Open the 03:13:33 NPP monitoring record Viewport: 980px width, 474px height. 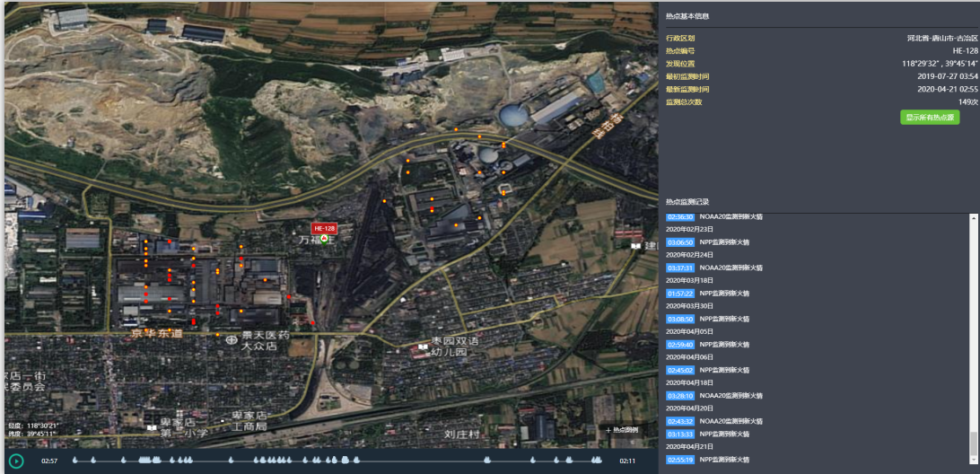pos(680,434)
